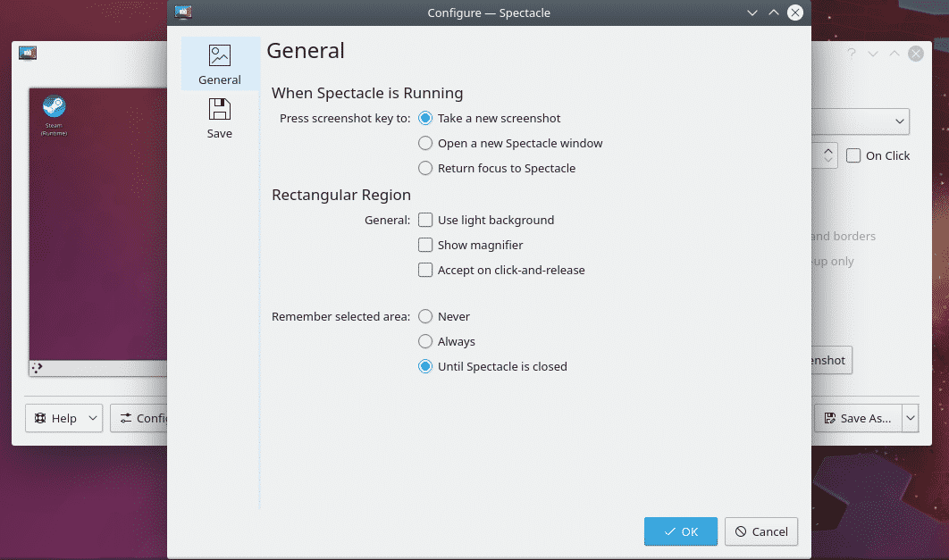Click the 'Take a new Screenshot' button in Spectacle window

pyautogui.click(x=832, y=361)
